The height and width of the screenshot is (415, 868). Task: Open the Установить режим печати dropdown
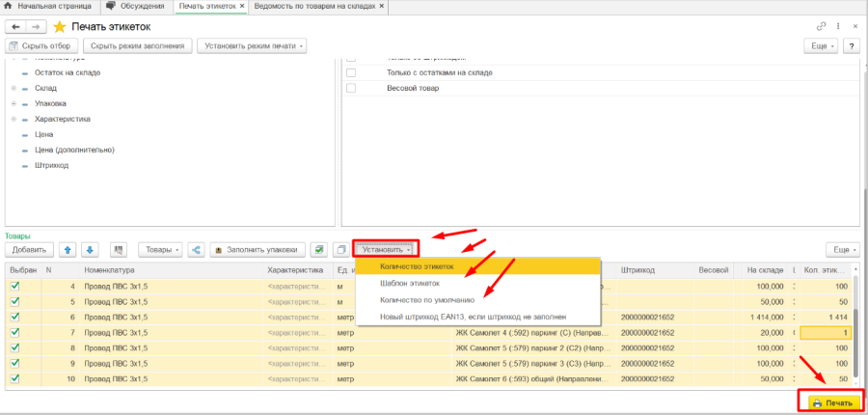(251, 45)
